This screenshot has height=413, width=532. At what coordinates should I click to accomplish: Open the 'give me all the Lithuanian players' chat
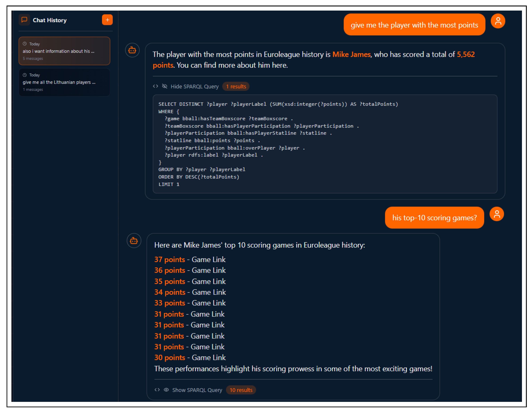[64, 82]
